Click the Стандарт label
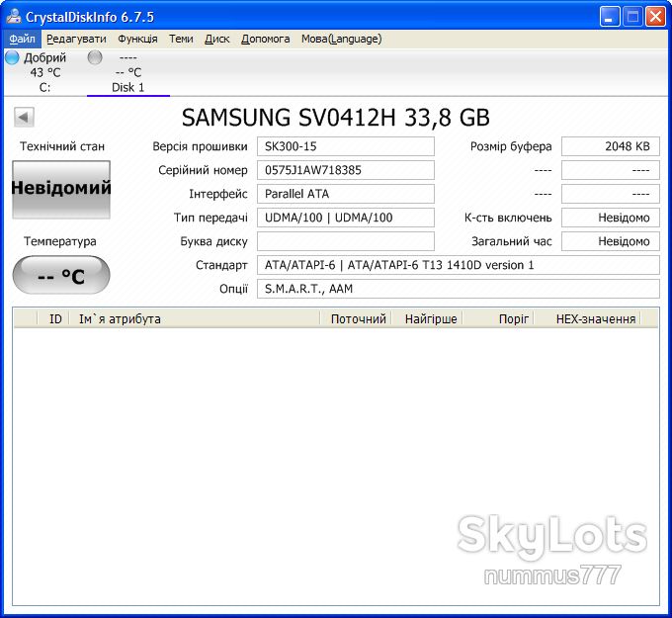 [x=221, y=265]
